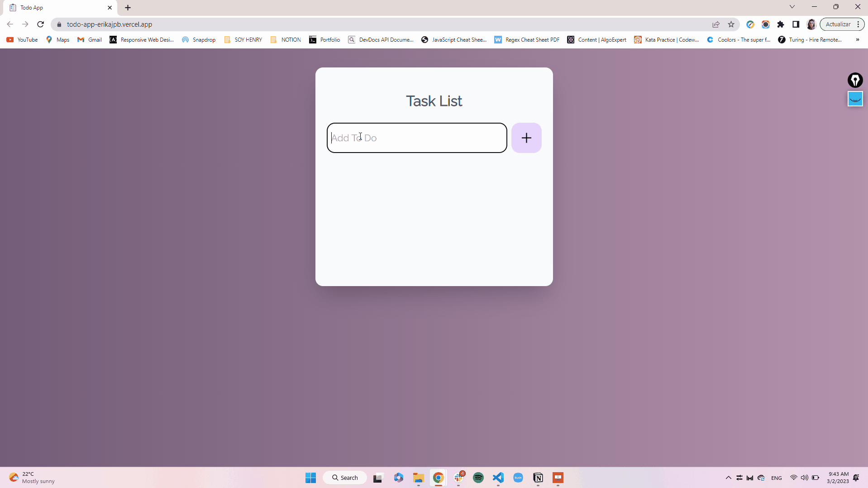The width and height of the screenshot is (868, 488).
Task: Launch Spotify from the taskbar
Action: coord(478,478)
